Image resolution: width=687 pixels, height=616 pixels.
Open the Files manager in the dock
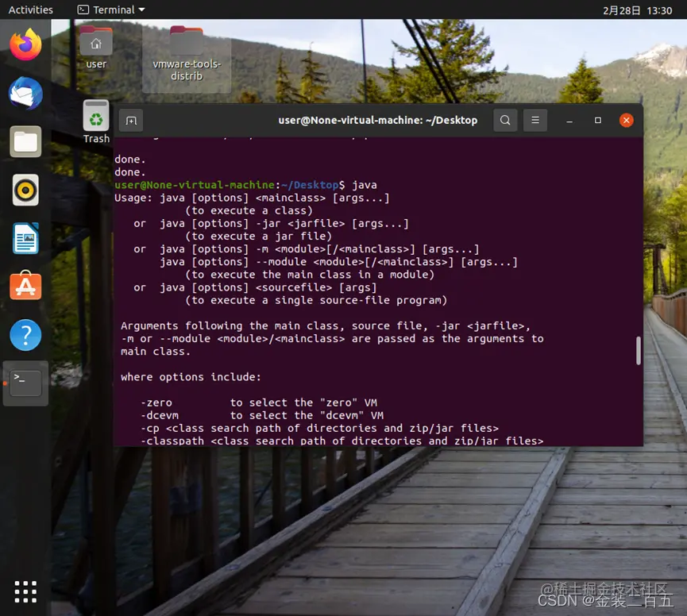[x=25, y=142]
